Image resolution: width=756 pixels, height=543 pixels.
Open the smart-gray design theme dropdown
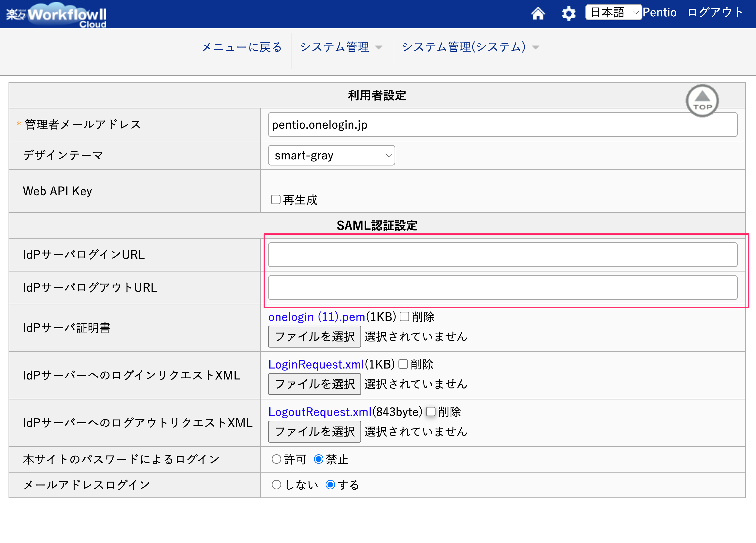(331, 155)
